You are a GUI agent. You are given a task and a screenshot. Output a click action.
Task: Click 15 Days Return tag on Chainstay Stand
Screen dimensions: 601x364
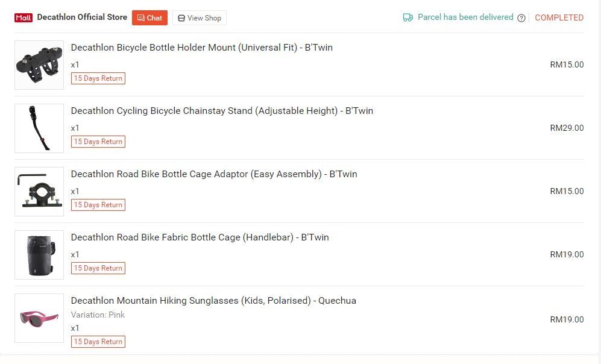(x=98, y=142)
